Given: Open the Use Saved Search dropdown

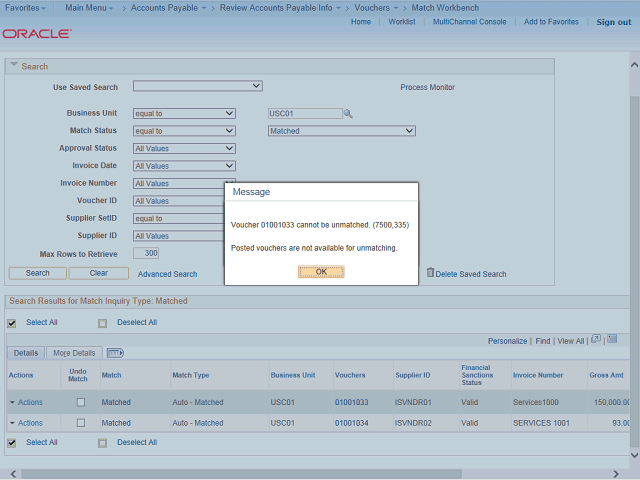Looking at the screenshot, I should [198, 86].
